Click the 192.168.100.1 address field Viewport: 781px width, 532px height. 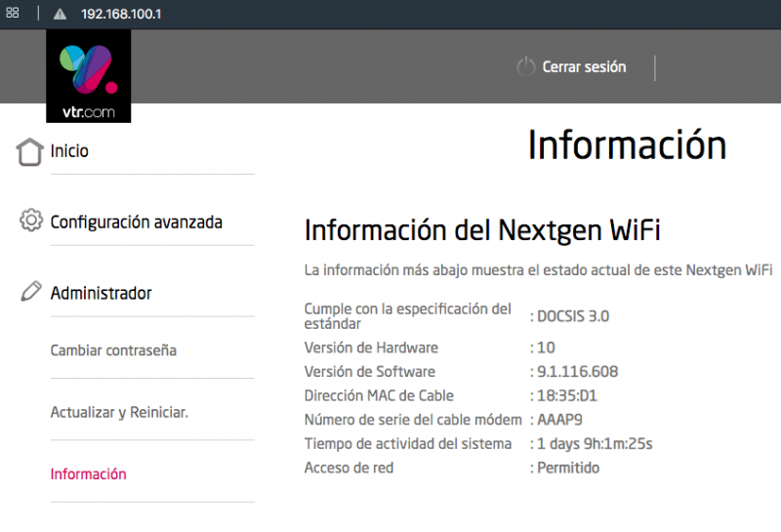[x=121, y=15]
